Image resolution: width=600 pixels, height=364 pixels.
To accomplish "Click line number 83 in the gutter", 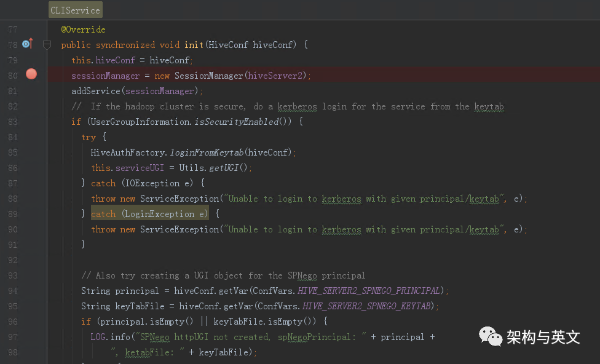I will (12, 122).
